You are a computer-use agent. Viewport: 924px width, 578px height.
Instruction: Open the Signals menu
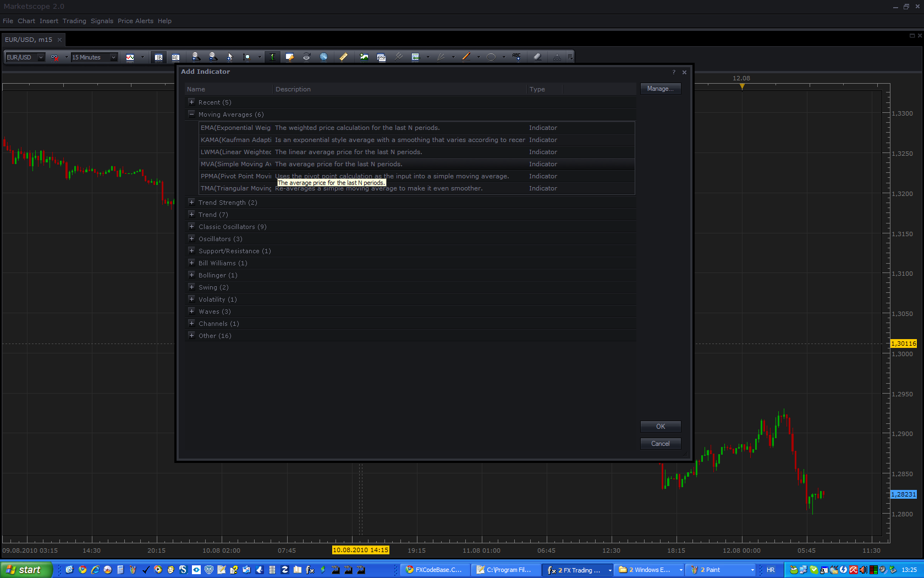102,21
